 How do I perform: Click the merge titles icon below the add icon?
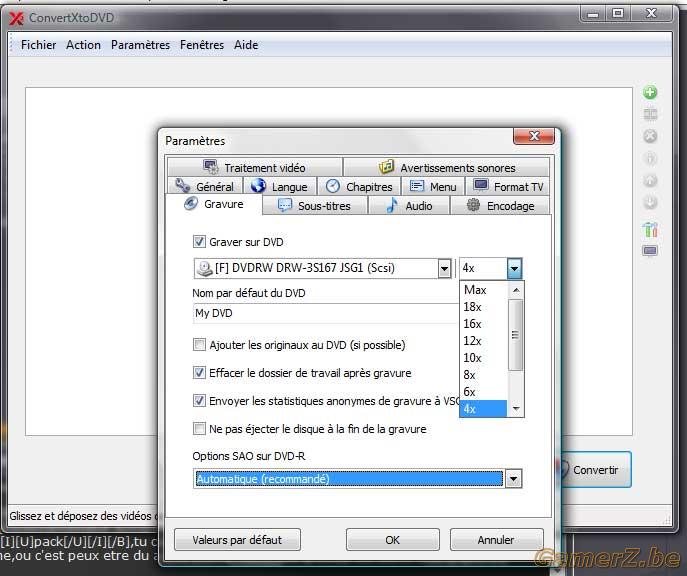650,114
